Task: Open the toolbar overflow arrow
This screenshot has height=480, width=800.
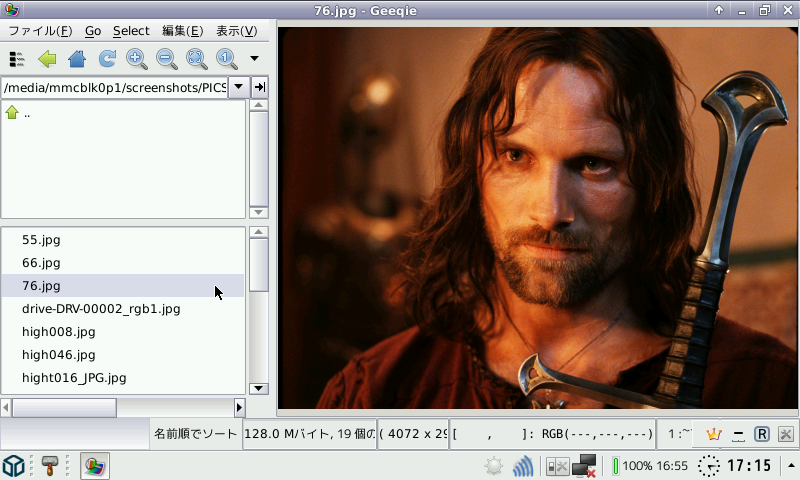Action: tap(254, 58)
